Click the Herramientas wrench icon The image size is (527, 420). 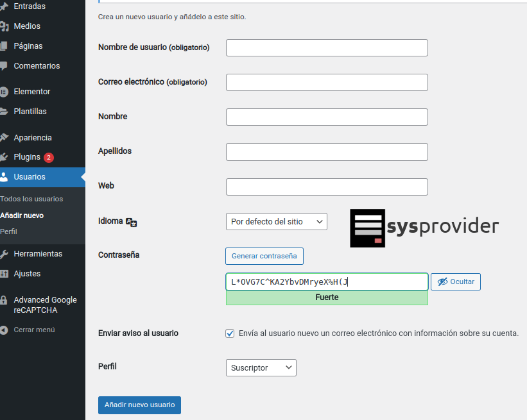click(x=3, y=254)
